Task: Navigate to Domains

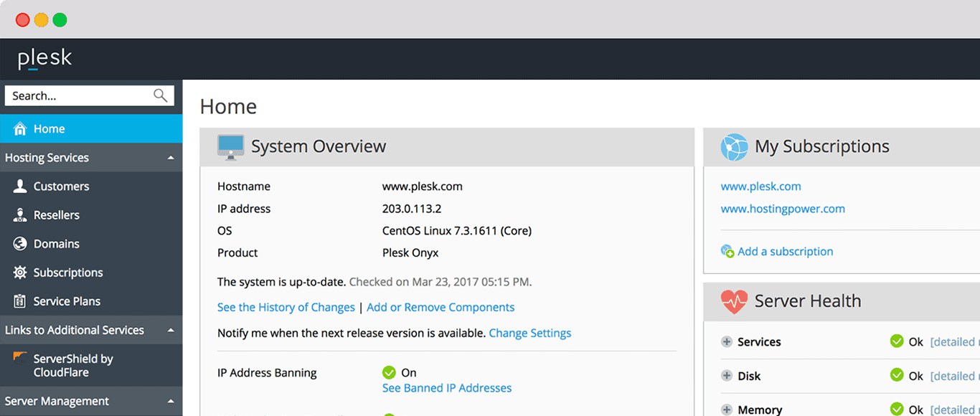Action: (x=91, y=244)
